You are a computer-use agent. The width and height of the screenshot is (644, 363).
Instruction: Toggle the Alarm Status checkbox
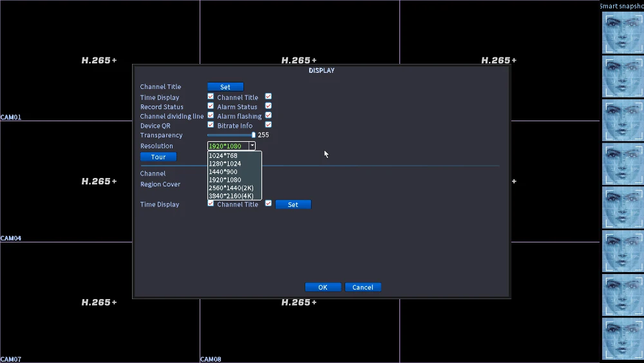[x=268, y=106]
